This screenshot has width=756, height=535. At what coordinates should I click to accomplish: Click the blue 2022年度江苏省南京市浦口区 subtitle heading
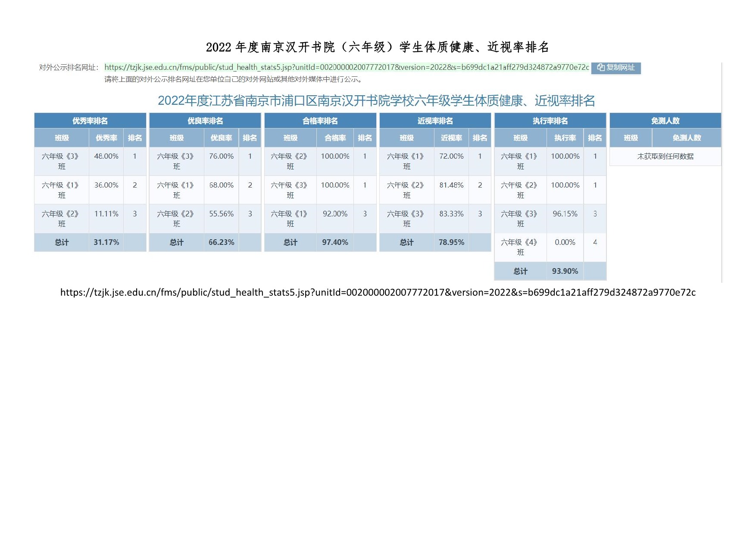(x=376, y=100)
